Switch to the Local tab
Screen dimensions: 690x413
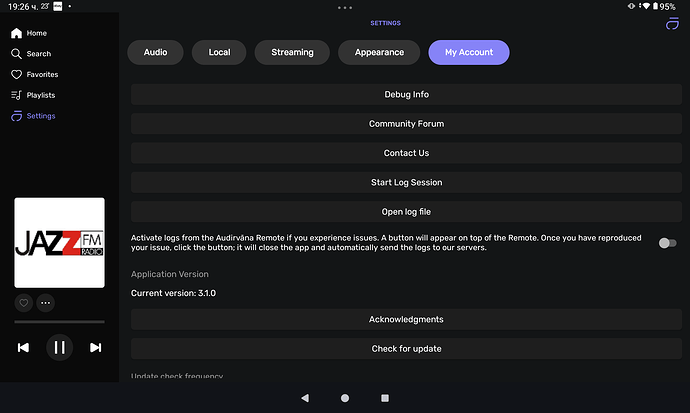219,52
